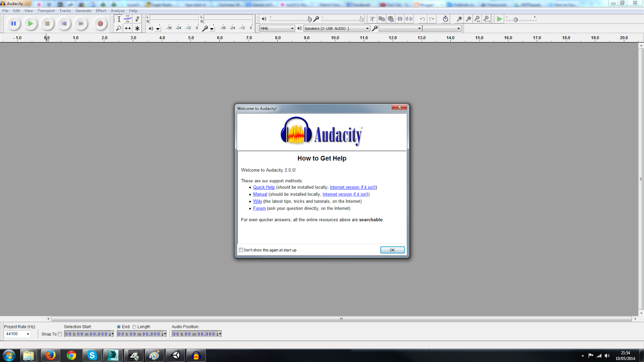Image resolution: width=644 pixels, height=362 pixels.
Task: Open the Tracks menu
Action: pos(65,11)
